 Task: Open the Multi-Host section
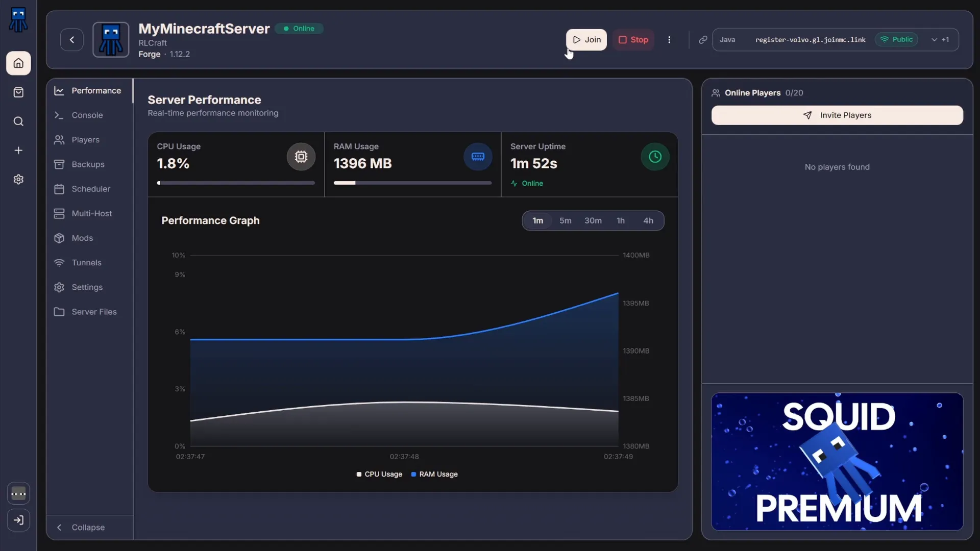[x=89, y=213]
